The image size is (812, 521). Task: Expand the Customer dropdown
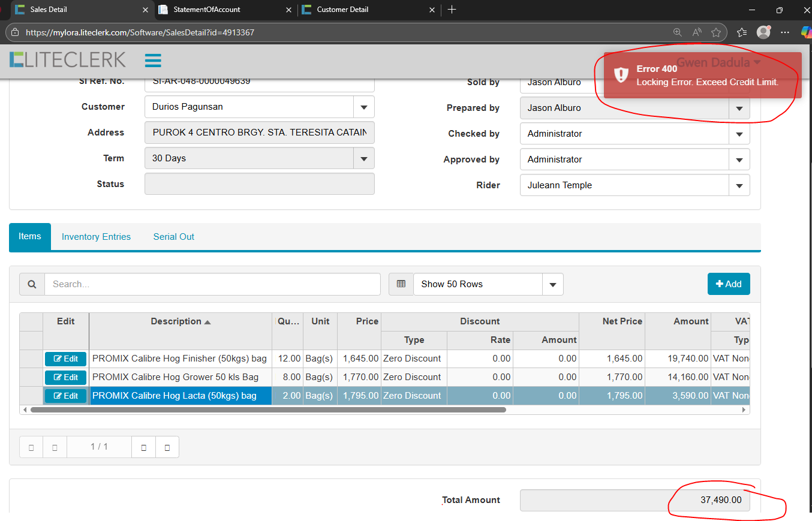tap(363, 107)
